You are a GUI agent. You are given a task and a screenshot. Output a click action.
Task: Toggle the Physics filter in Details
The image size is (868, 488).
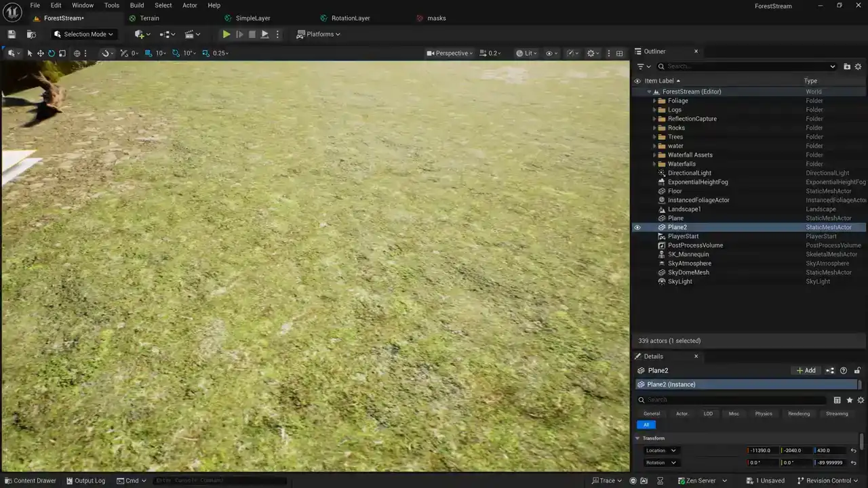(764, 413)
